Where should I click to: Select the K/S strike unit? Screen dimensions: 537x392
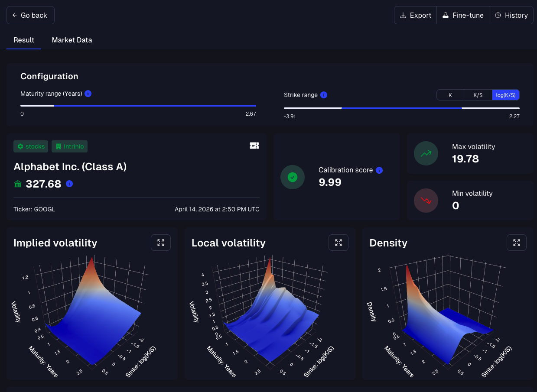click(x=478, y=95)
